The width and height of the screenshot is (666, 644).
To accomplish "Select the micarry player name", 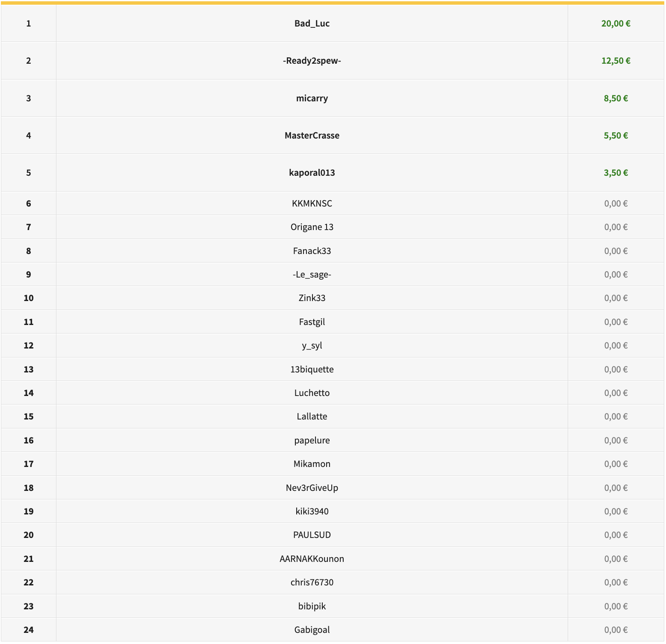I will tap(312, 98).
